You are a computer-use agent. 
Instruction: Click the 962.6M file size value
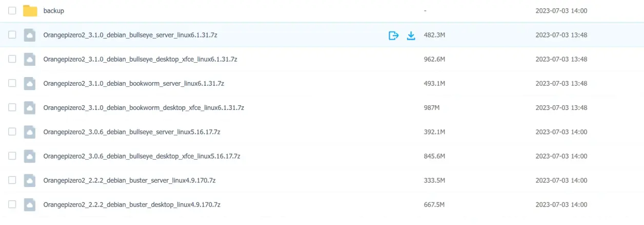(434, 60)
